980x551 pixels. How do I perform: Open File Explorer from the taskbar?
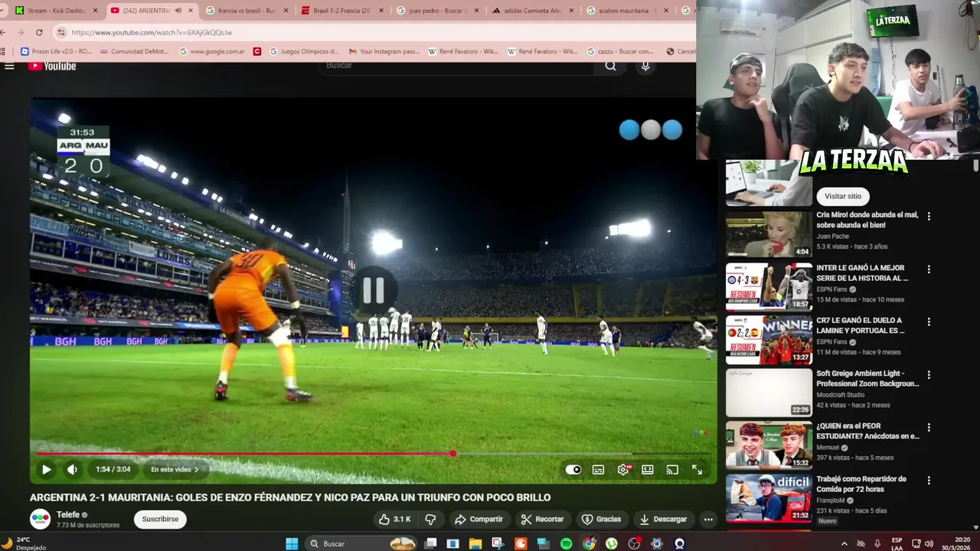click(x=475, y=543)
